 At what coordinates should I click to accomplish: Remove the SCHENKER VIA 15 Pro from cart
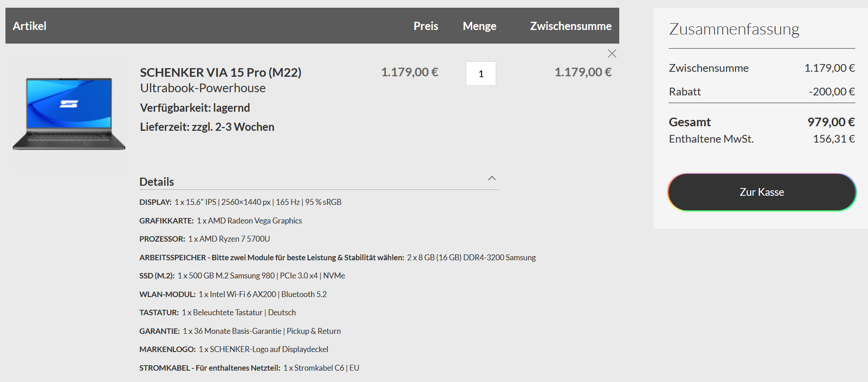(x=612, y=53)
